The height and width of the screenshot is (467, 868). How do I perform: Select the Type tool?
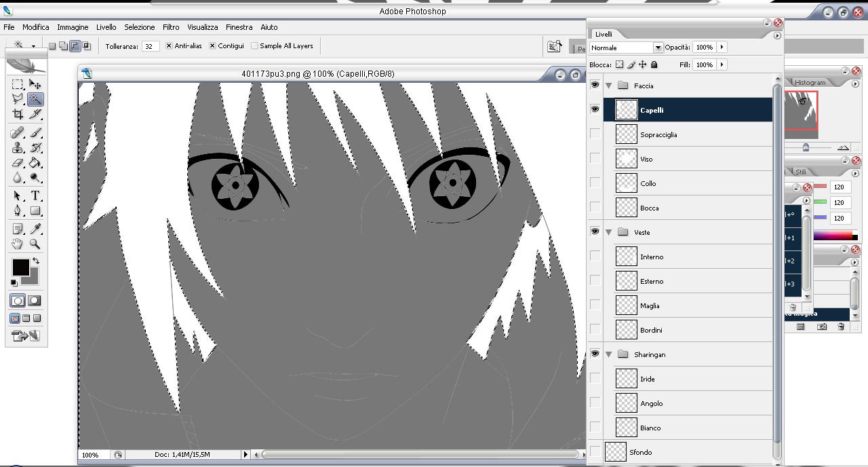click(35, 195)
